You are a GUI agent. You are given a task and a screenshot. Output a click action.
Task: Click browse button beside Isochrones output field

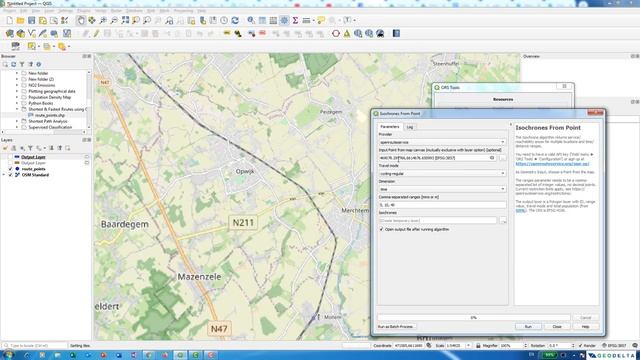(503, 220)
